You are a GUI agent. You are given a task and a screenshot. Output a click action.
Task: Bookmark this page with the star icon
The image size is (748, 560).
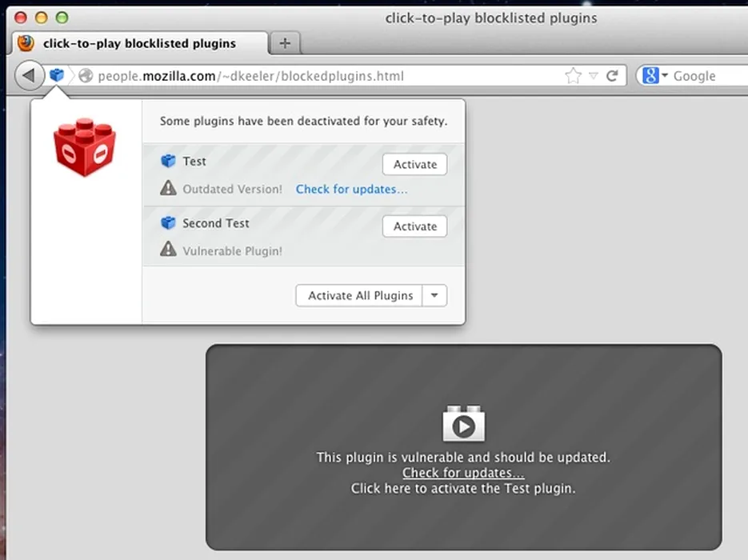point(573,76)
